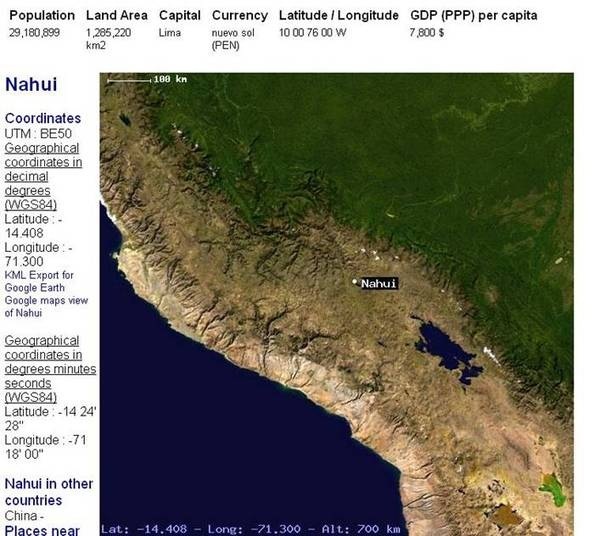The height and width of the screenshot is (536, 600).
Task: Click the Nahui page title heading
Action: pyautogui.click(x=29, y=84)
